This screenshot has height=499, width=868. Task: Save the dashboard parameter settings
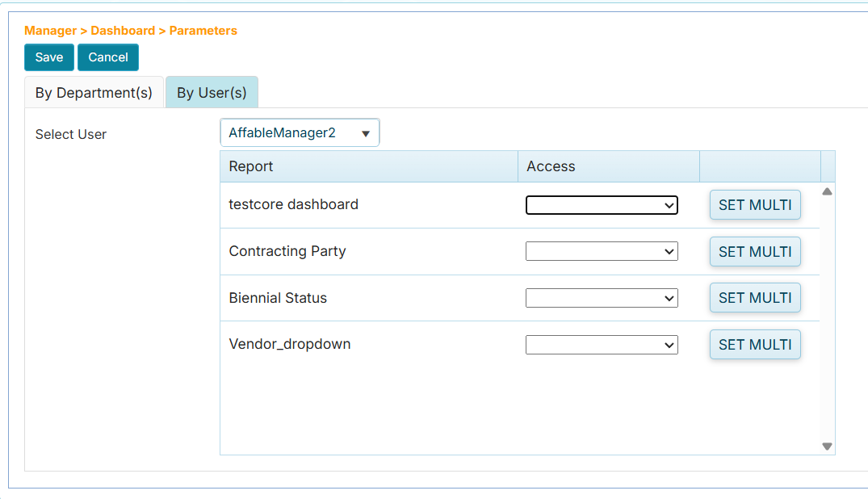[48, 57]
